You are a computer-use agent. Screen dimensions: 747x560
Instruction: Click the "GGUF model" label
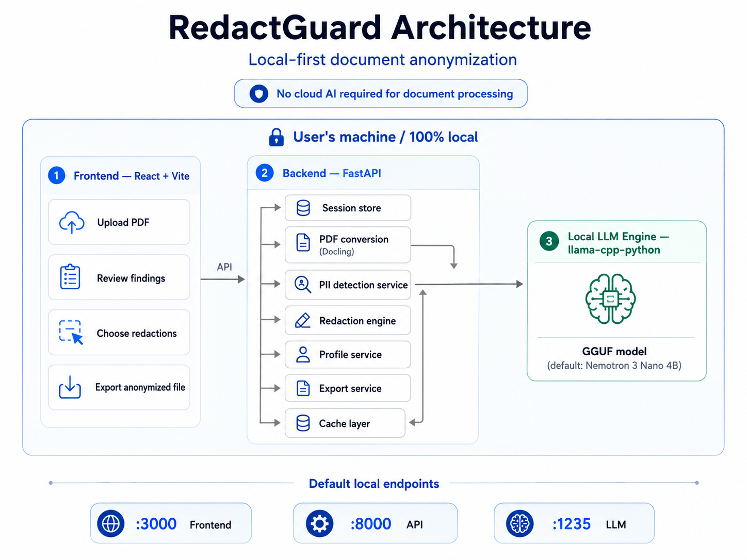pos(614,351)
